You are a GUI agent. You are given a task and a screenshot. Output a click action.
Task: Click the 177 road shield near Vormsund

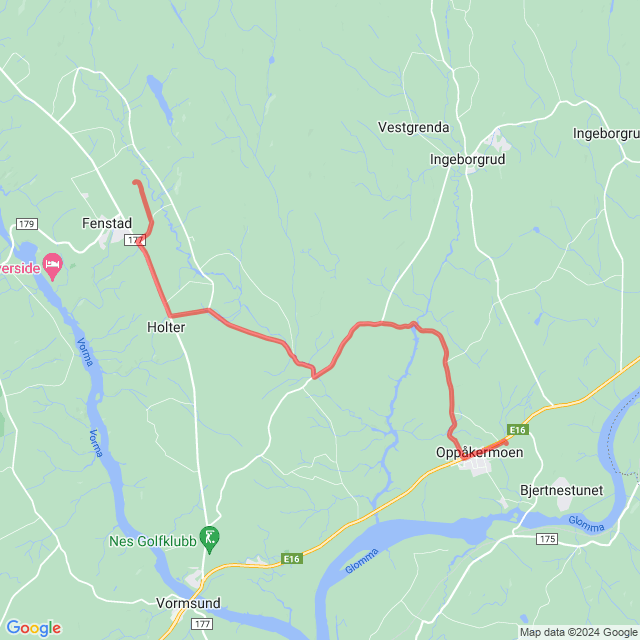pyautogui.click(x=202, y=624)
